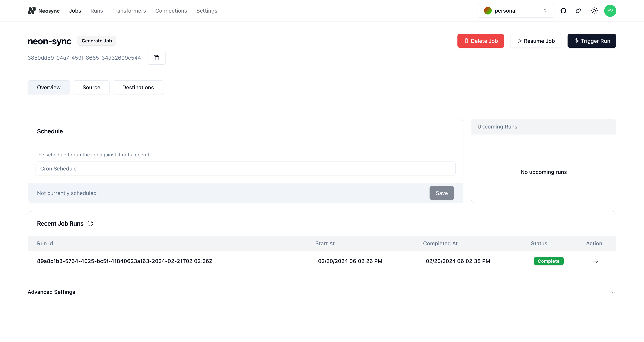Click the schedule description text
This screenshot has height=342, width=644.
tap(93, 155)
